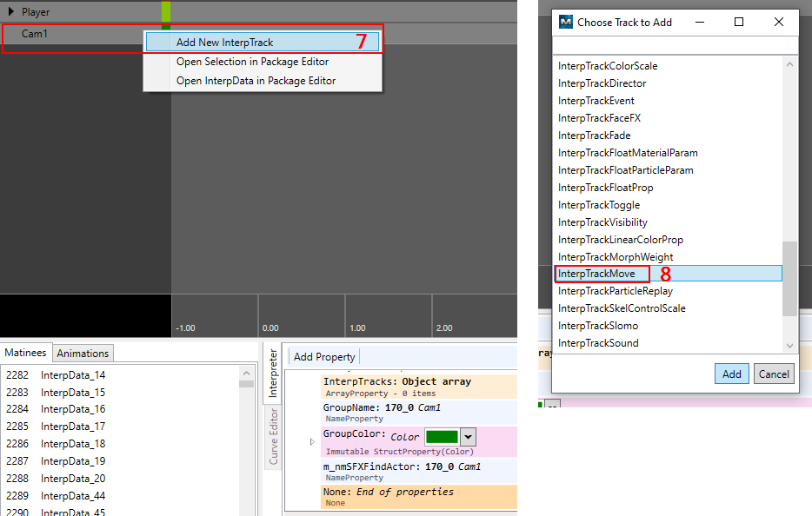Close the Choose Track to Add dialog
812x516 pixels.
coord(778,22)
